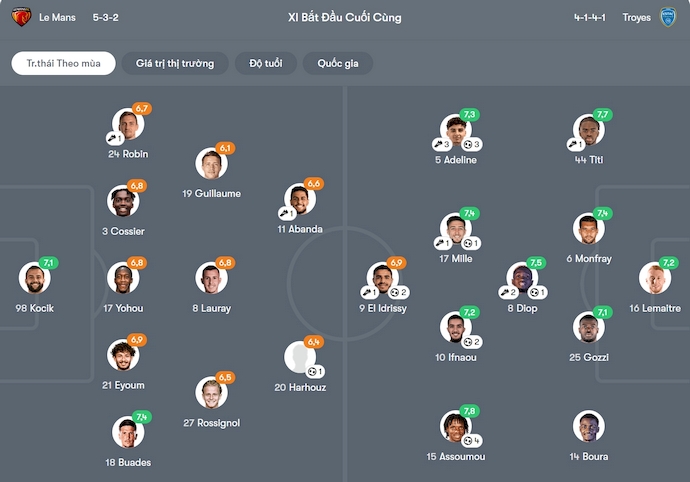690x482 pixels.
Task: Switch to Giá trị thị trường tab
Action: [175, 63]
